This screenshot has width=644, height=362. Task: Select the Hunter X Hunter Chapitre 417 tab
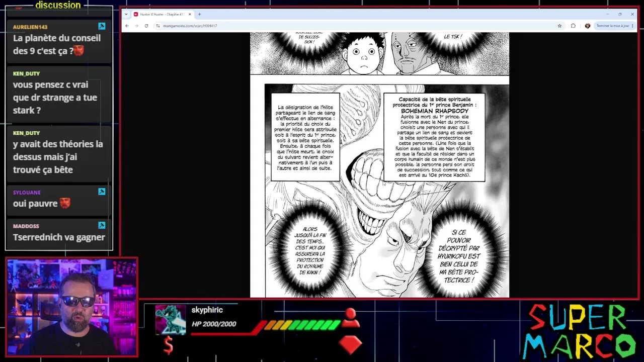click(x=163, y=14)
